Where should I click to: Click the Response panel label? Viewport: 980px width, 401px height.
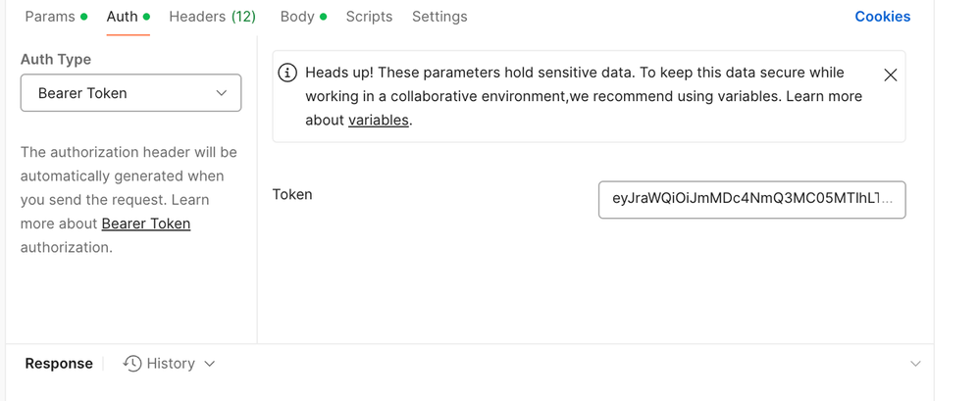(x=59, y=364)
